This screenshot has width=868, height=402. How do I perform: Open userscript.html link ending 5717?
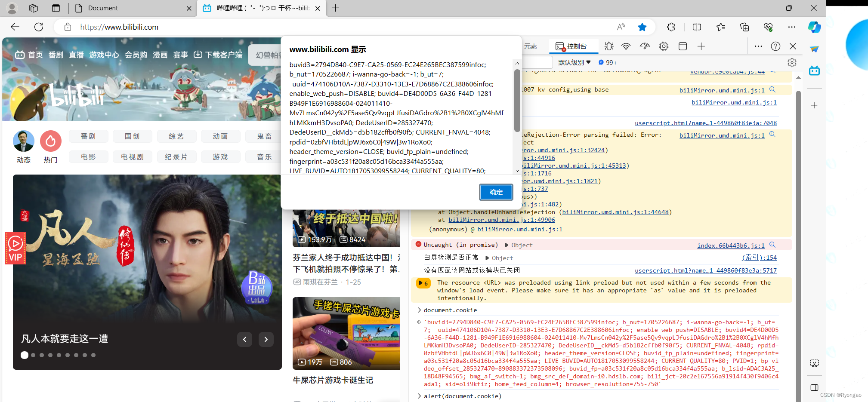point(706,270)
